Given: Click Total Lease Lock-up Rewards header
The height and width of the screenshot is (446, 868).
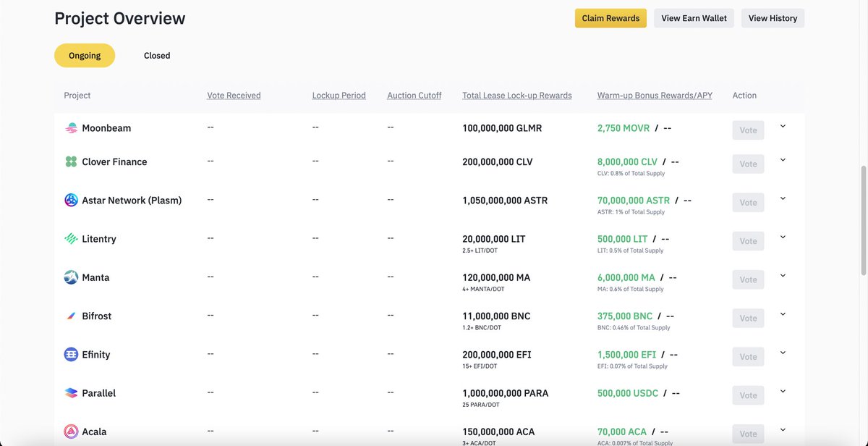Looking at the screenshot, I should click(517, 96).
